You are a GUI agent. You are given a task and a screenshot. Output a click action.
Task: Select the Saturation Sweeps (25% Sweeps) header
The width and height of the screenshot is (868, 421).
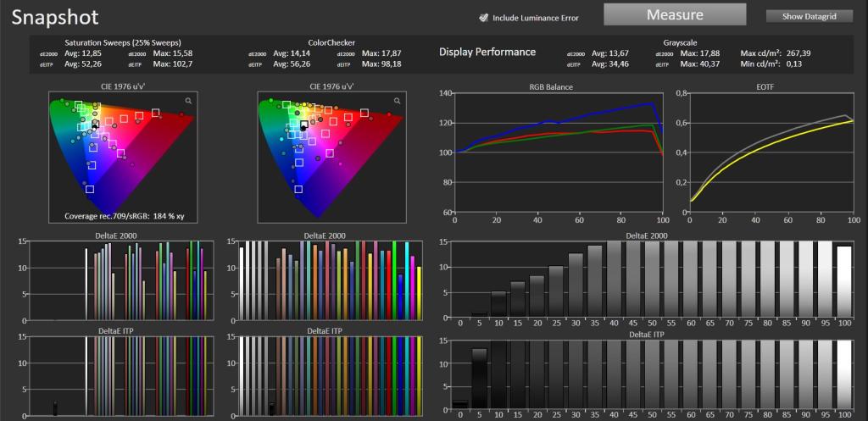click(x=122, y=42)
